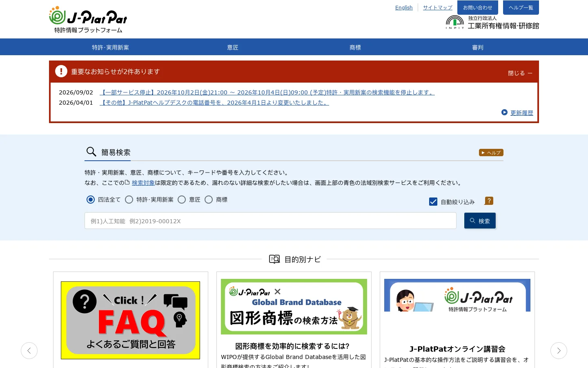Open Global Brand Database banner thumbnail
The width and height of the screenshot is (588, 368).
point(294,307)
